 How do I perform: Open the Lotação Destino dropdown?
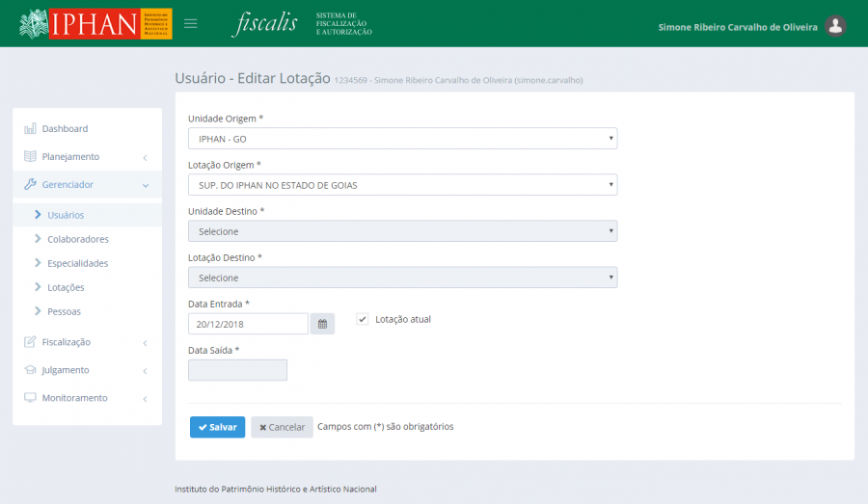tap(402, 278)
